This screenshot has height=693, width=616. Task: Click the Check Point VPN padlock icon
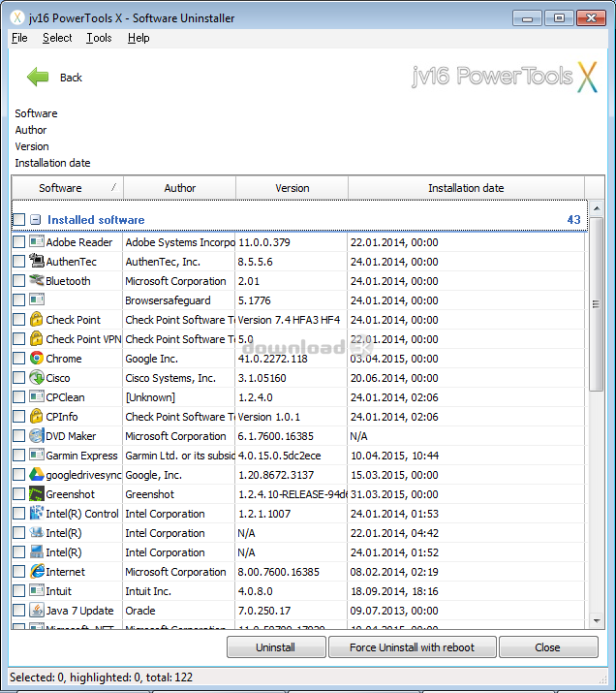[x=36, y=338]
